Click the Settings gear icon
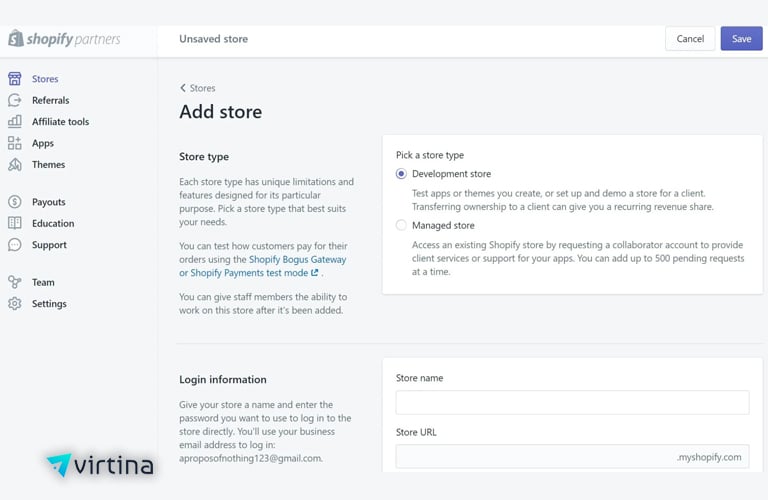Image resolution: width=768 pixels, height=500 pixels. click(x=15, y=304)
